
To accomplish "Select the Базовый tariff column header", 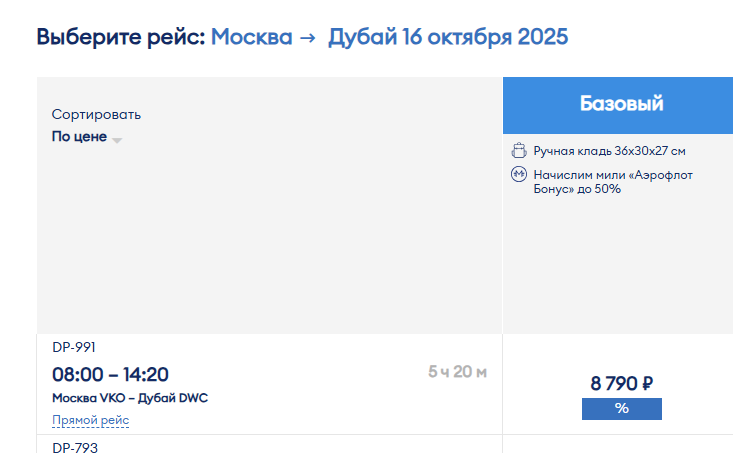I will [x=618, y=105].
